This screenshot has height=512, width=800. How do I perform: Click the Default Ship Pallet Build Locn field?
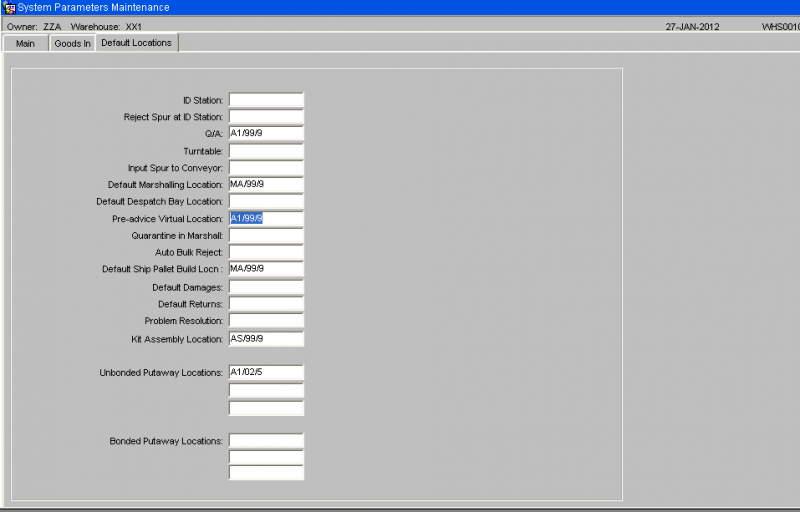coord(266,269)
